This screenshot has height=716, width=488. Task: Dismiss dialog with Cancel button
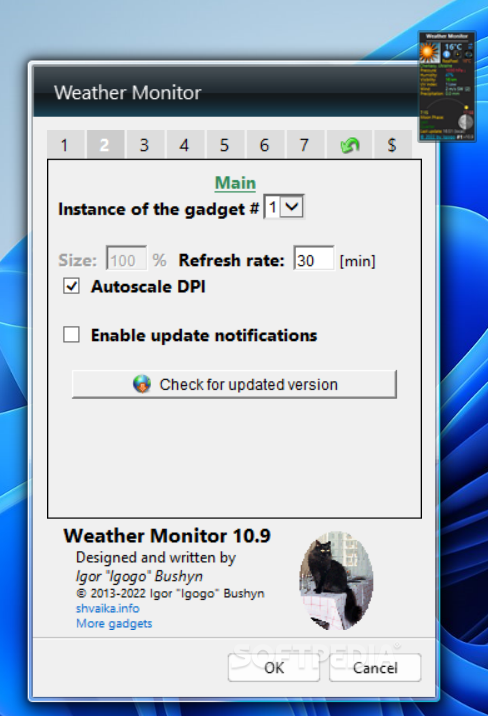(375, 668)
